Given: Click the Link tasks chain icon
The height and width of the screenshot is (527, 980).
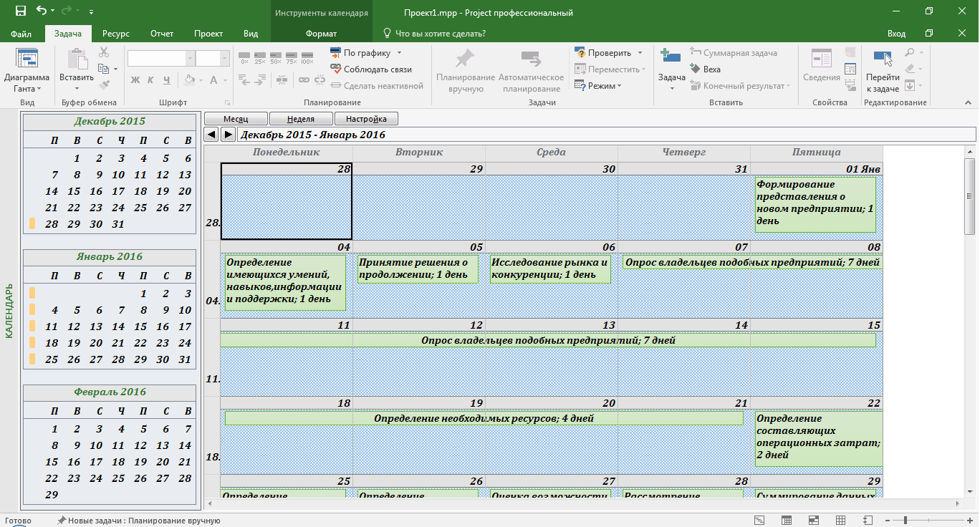Looking at the screenshot, I should [303, 80].
